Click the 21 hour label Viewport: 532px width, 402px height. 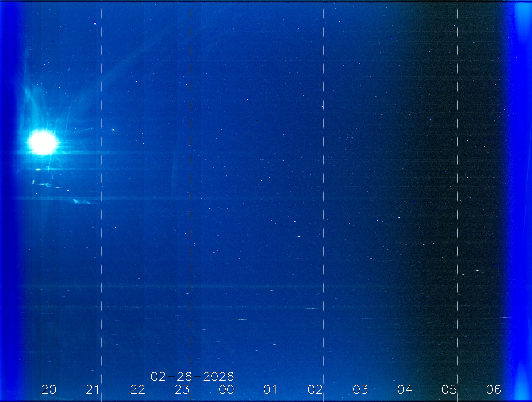(x=93, y=389)
